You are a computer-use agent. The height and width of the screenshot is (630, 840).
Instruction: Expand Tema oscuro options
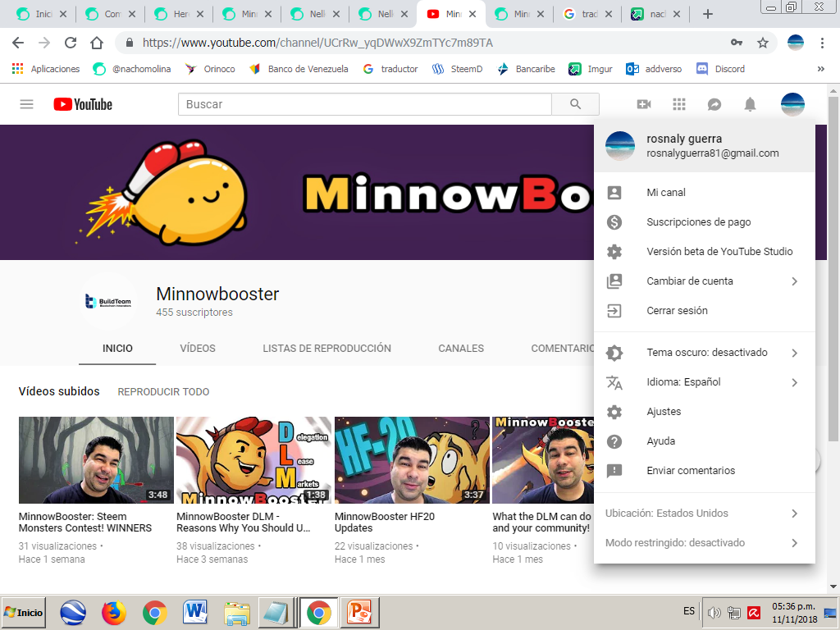794,353
